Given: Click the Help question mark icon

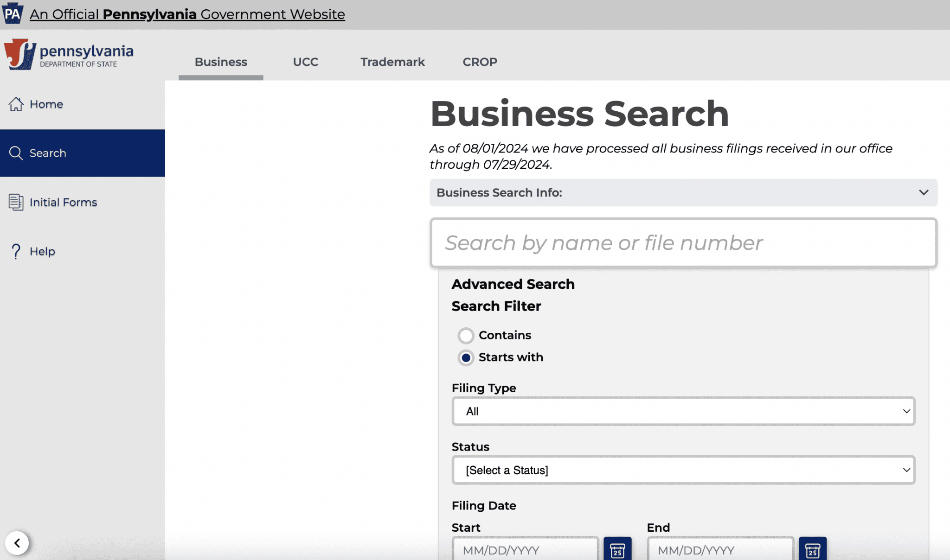Looking at the screenshot, I should pyautogui.click(x=16, y=251).
